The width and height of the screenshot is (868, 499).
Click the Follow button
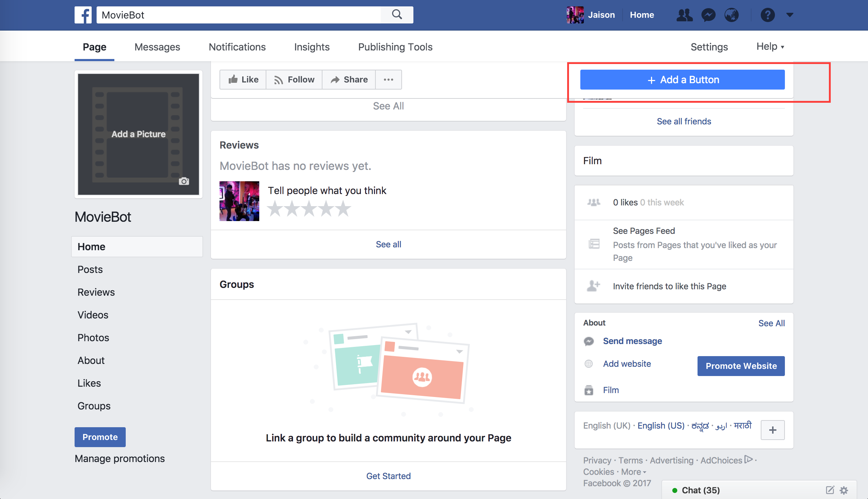coord(294,80)
